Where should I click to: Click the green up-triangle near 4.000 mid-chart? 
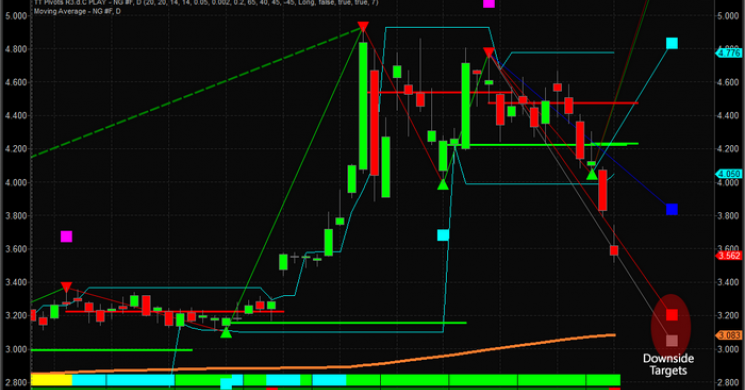pos(443,184)
